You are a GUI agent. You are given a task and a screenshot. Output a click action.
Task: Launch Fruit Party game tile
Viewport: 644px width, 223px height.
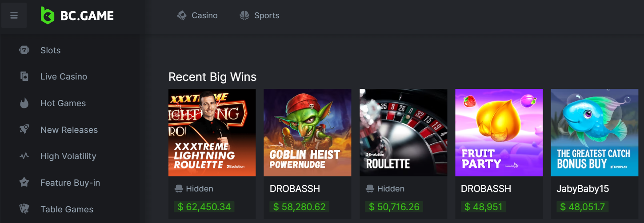[x=499, y=132]
